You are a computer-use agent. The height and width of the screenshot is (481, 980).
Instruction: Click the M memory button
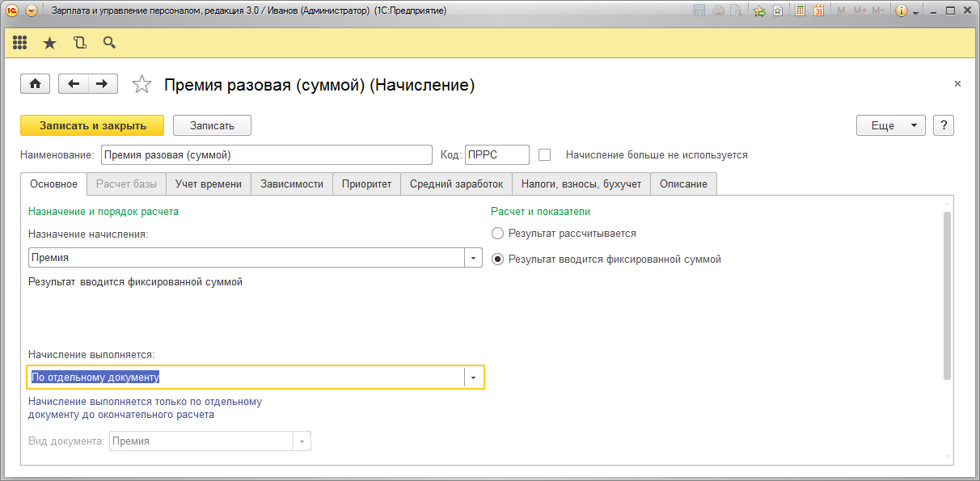pyautogui.click(x=842, y=11)
